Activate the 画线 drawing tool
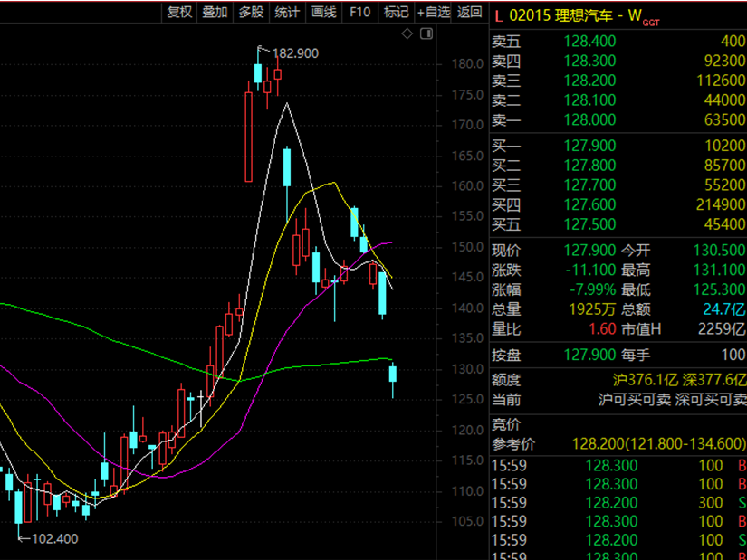Screen dimensions: 747x560 point(323,12)
